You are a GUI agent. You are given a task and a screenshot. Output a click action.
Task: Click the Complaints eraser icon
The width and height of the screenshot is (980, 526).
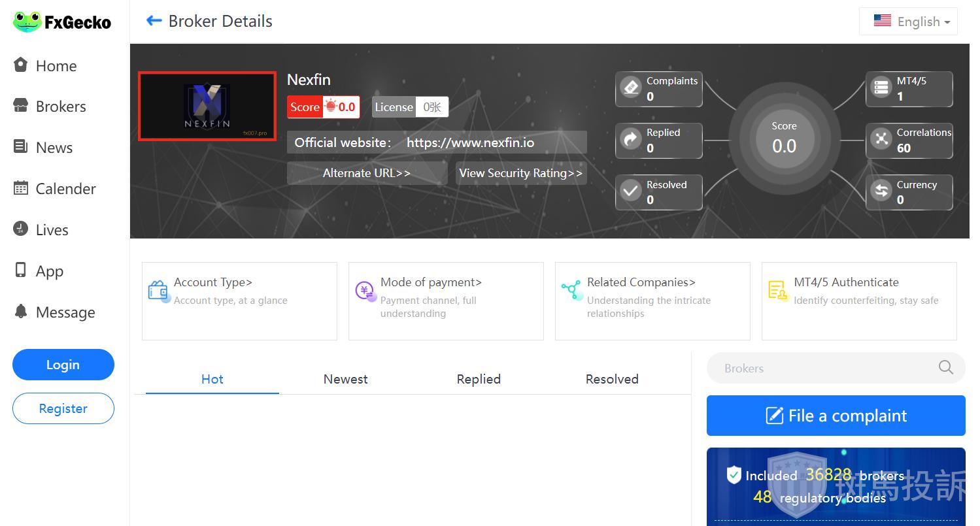[x=631, y=88]
